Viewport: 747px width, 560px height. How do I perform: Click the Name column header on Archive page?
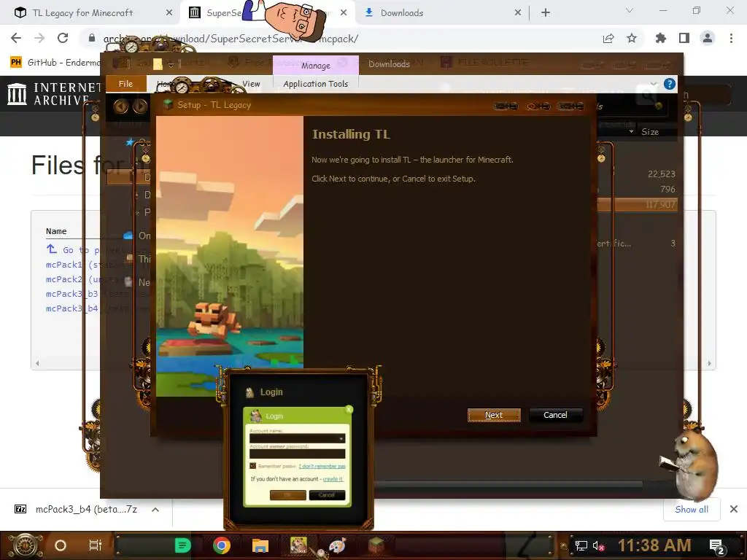coord(56,231)
